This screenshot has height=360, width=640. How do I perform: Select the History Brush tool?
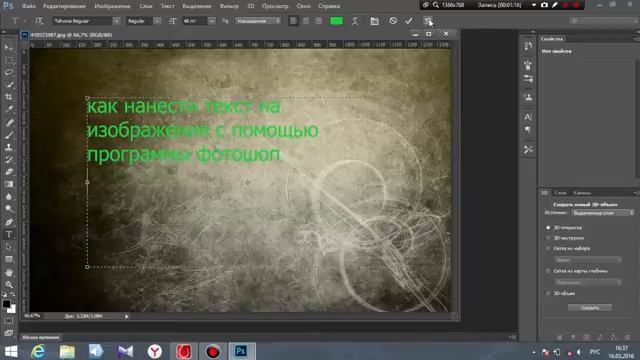[x=9, y=160]
